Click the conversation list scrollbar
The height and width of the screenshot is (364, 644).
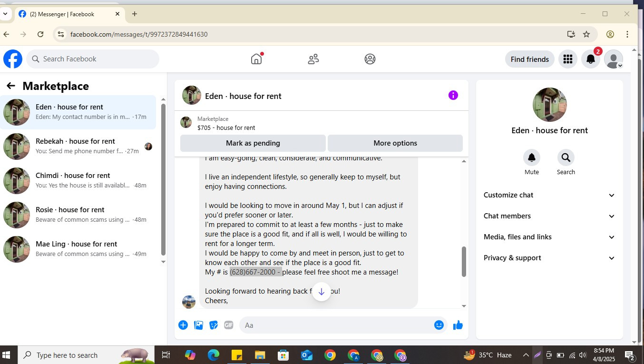[163, 178]
